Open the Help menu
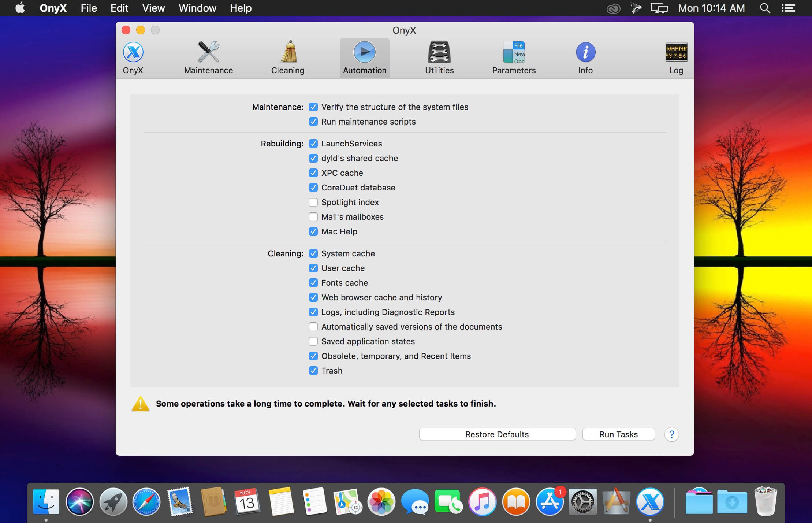The height and width of the screenshot is (523, 812). click(241, 8)
